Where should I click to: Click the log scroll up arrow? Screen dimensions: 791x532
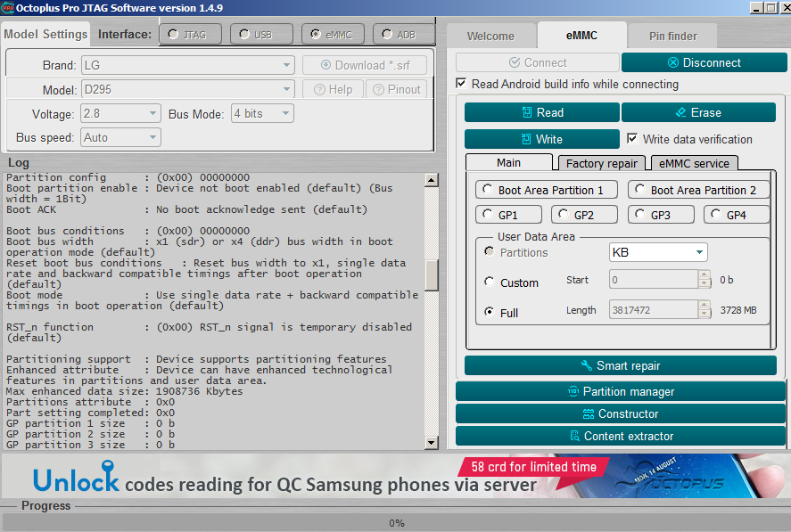(432, 180)
